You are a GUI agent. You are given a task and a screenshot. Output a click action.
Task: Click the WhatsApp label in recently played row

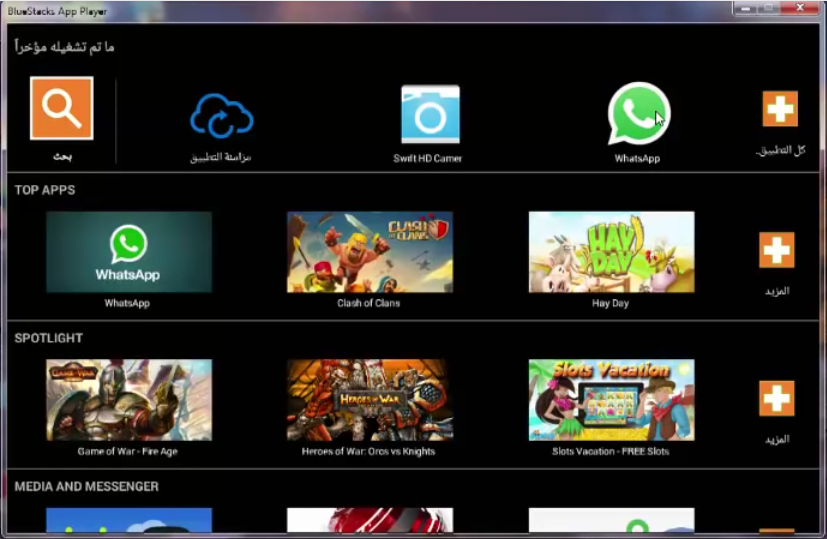(637, 159)
